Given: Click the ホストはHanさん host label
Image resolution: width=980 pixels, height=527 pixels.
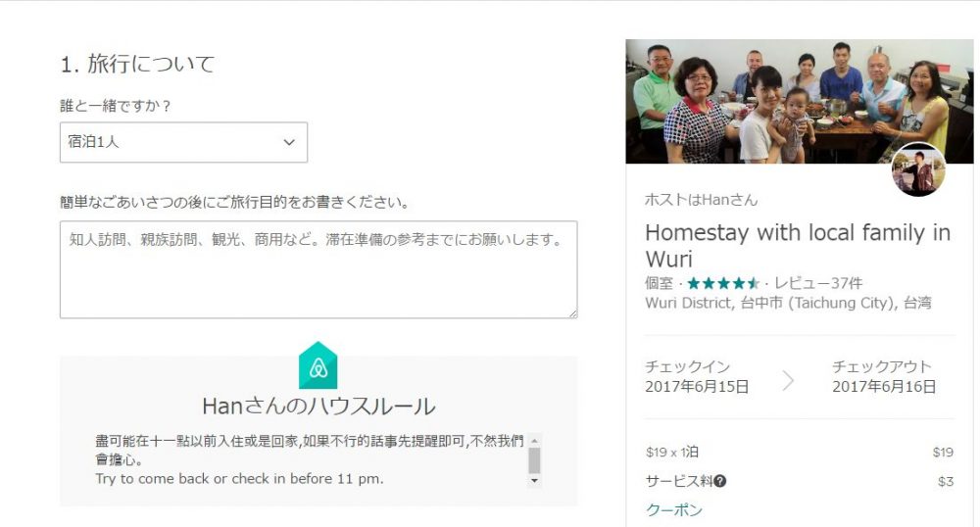Looking at the screenshot, I should [702, 200].
